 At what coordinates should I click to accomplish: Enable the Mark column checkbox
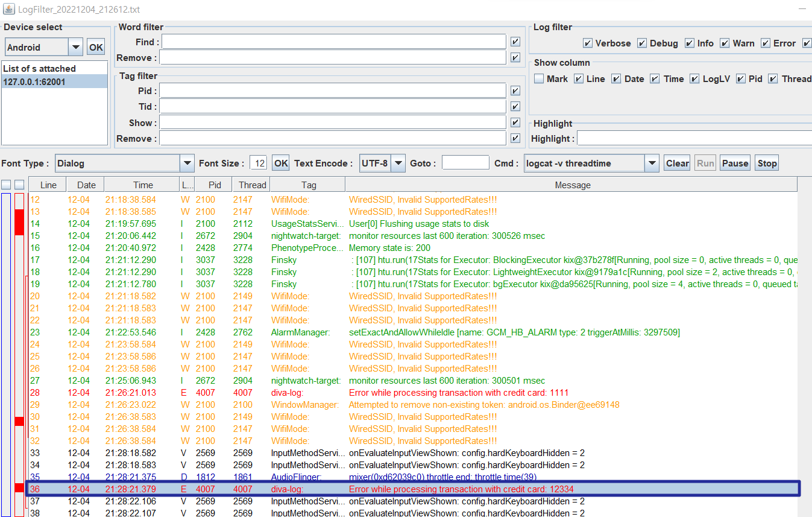tap(539, 79)
